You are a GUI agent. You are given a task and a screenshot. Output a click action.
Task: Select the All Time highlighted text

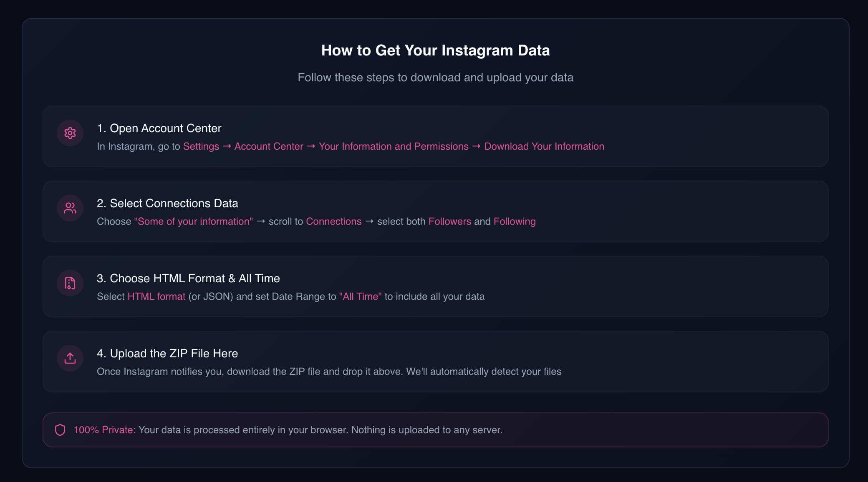pyautogui.click(x=361, y=296)
